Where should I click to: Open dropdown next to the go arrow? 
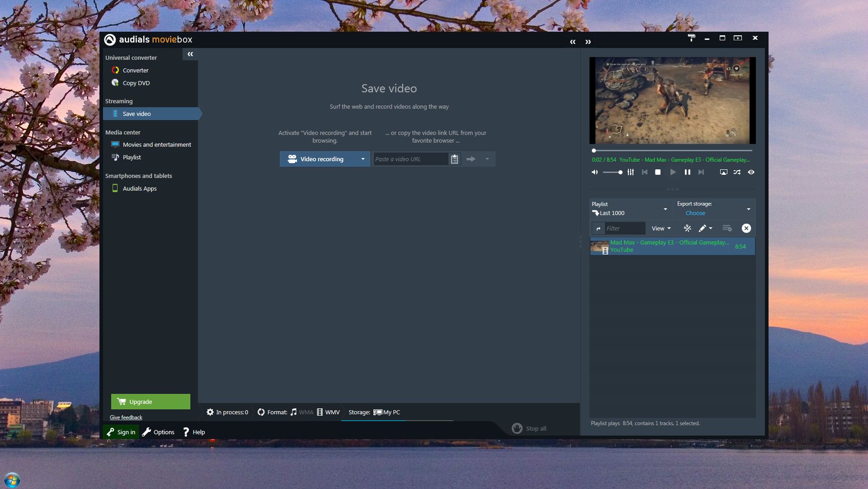(487, 159)
